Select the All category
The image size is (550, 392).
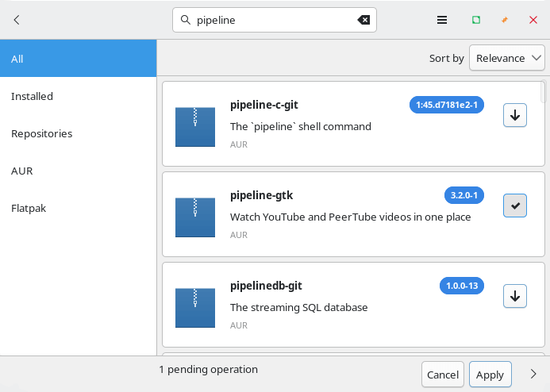pyautogui.click(x=79, y=58)
